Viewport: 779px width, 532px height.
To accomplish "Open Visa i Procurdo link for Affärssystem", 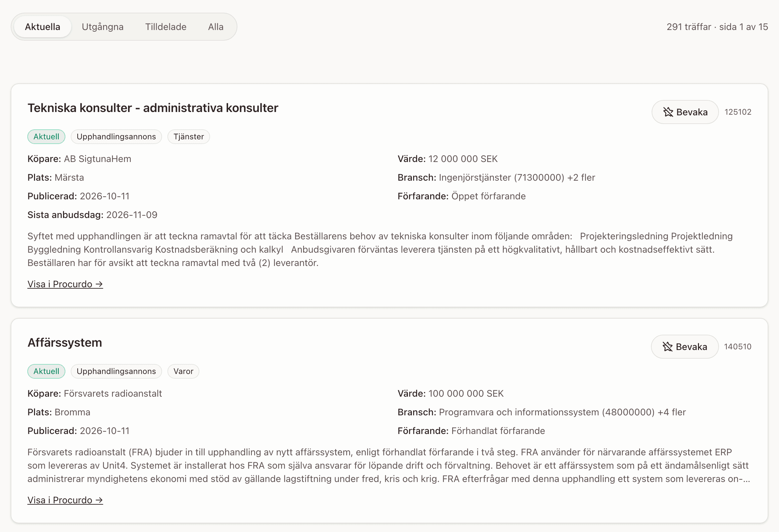I will click(x=65, y=500).
